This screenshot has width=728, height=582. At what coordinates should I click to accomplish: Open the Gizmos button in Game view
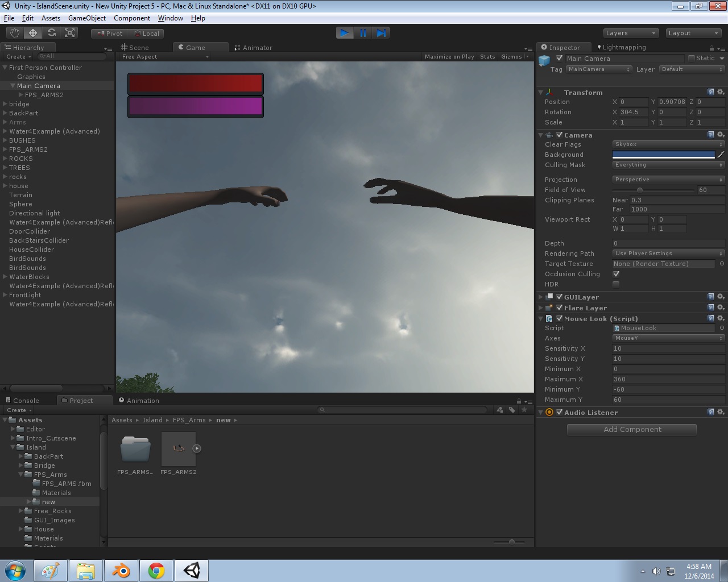[511, 57]
